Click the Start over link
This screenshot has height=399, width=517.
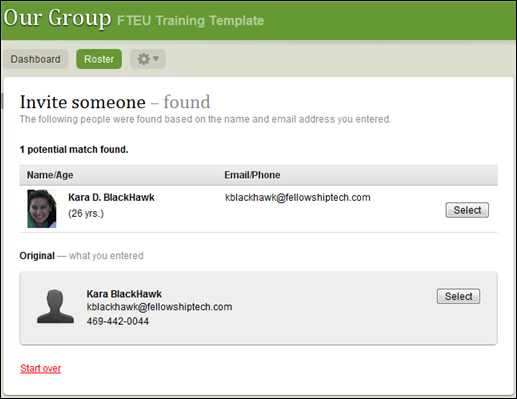point(41,368)
